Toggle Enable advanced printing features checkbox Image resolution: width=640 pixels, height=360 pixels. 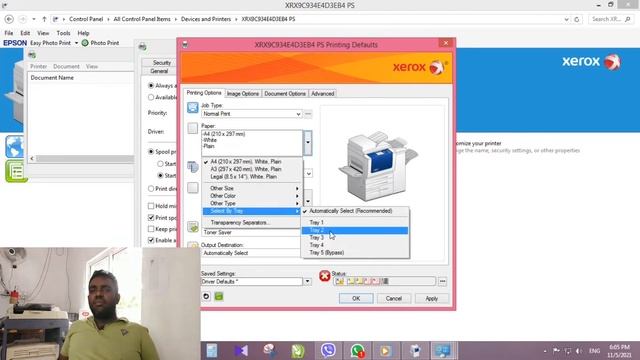[151, 240]
